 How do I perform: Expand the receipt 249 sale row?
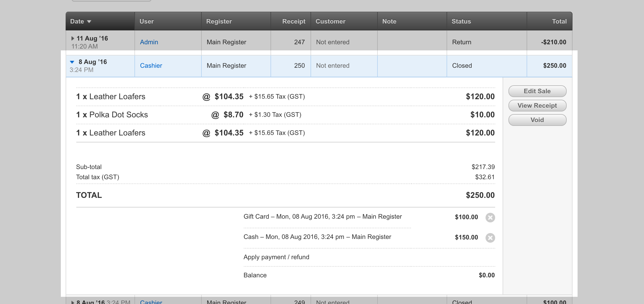click(73, 302)
